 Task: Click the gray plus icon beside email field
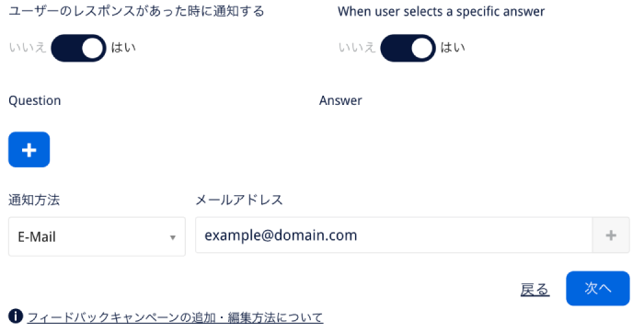point(611,235)
